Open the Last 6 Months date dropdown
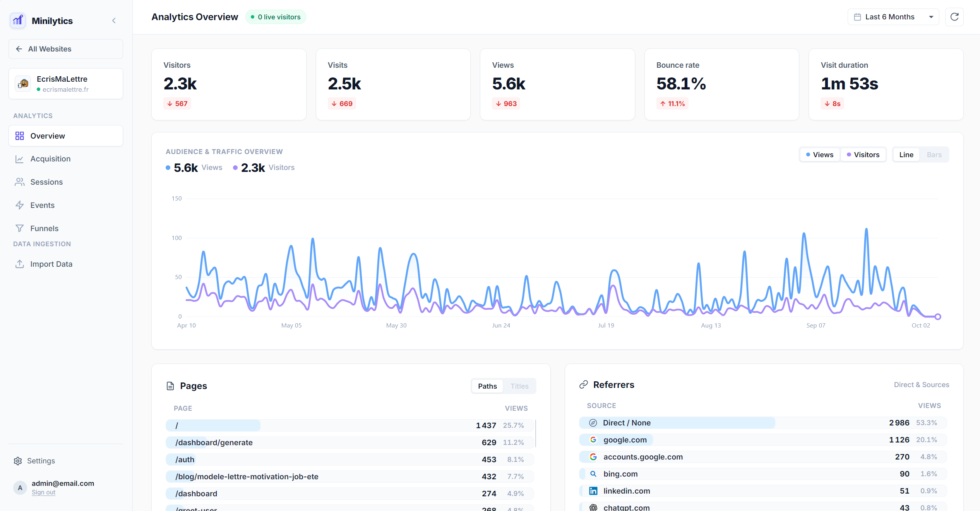 [893, 17]
